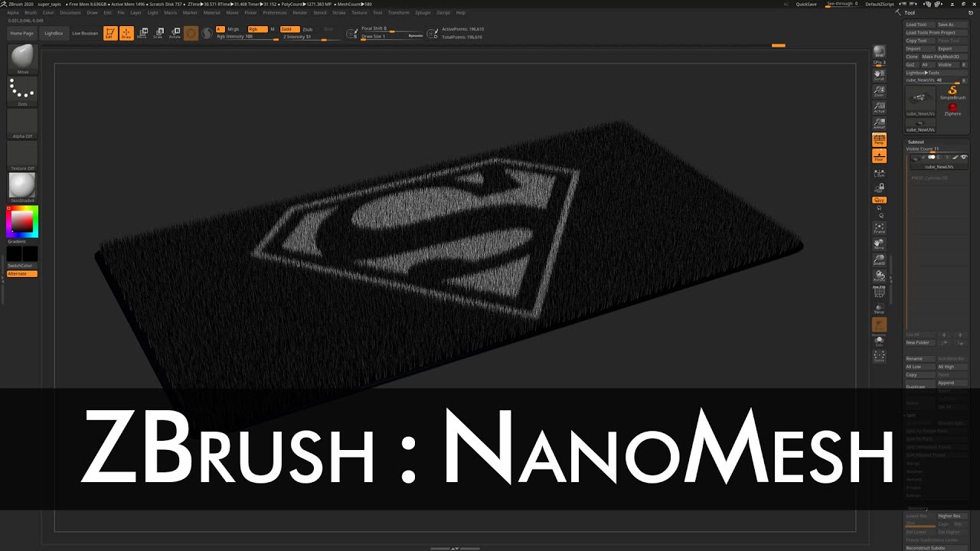This screenshot has width=980, height=551.
Task: Click the QuickSave button
Action: point(806,4)
